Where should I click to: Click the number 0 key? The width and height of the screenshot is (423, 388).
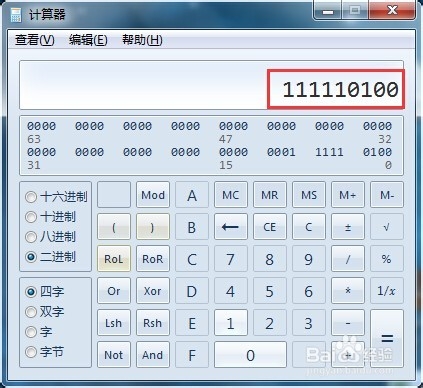click(250, 355)
